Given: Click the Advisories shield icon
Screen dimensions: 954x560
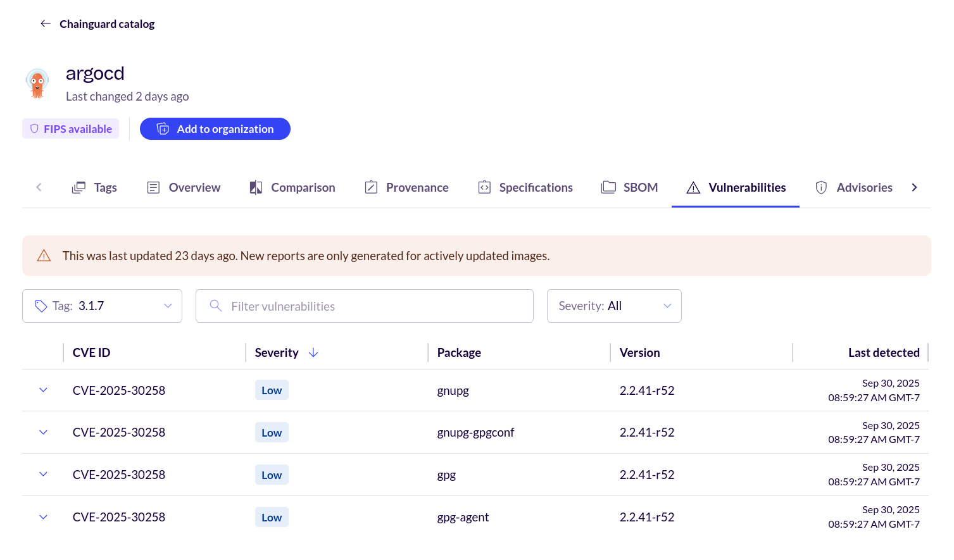Looking at the screenshot, I should [821, 187].
